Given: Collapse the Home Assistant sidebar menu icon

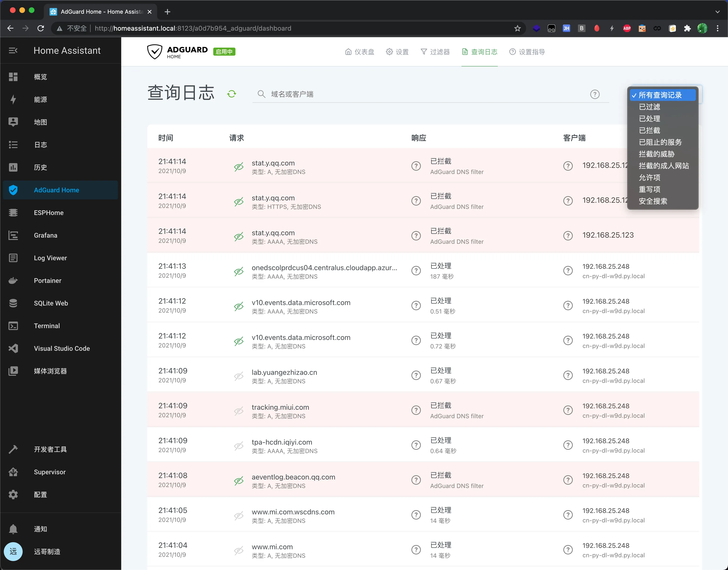Looking at the screenshot, I should point(13,50).
